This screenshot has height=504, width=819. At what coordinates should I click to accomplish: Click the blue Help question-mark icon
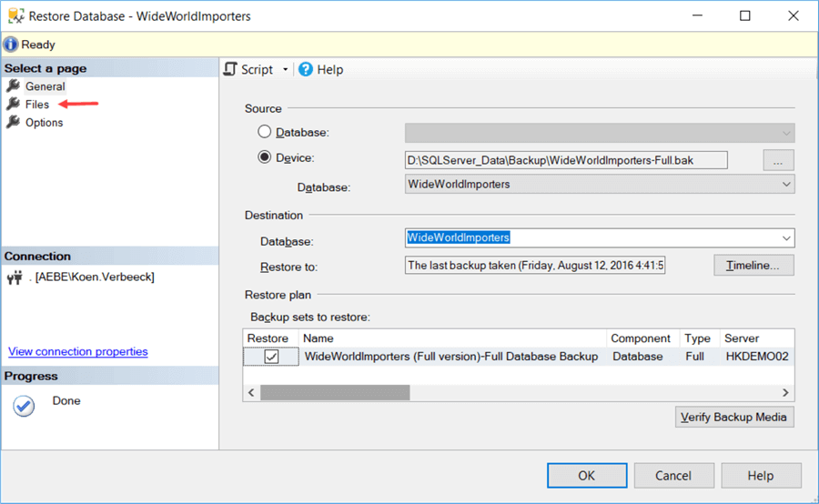[306, 69]
